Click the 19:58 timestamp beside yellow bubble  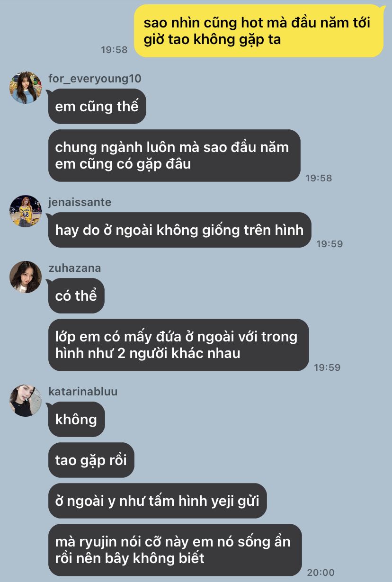tap(115, 49)
